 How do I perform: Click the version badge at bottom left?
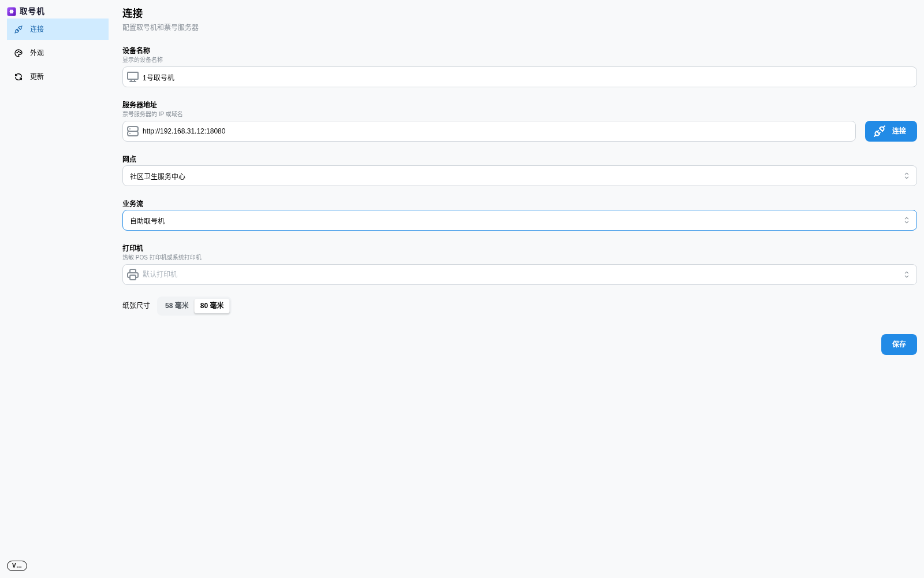click(17, 566)
